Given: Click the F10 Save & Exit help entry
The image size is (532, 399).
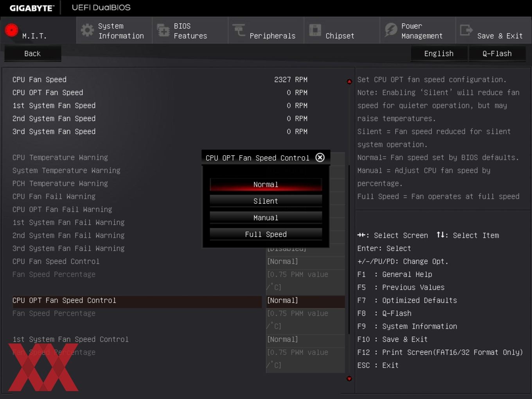Looking at the screenshot, I should pos(392,339).
